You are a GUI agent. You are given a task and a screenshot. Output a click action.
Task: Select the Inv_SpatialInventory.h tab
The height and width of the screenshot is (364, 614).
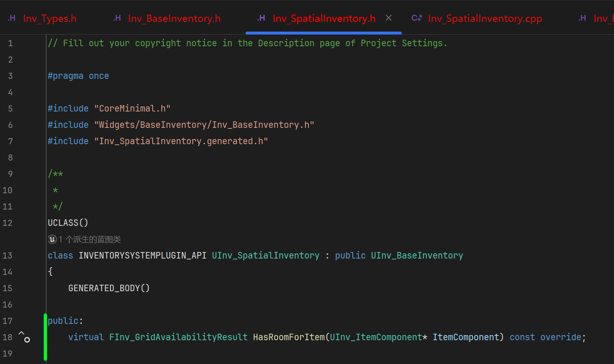coord(324,19)
